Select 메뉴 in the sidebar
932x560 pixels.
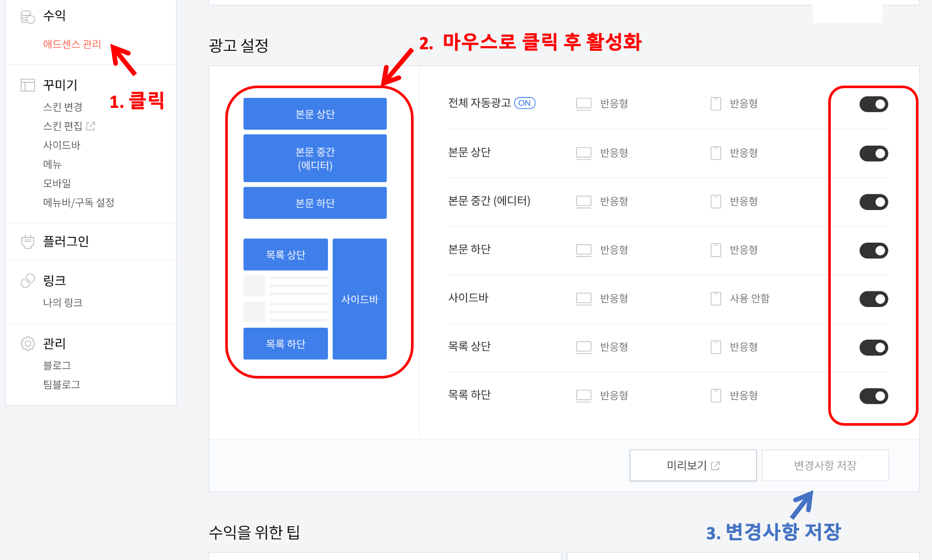click(52, 164)
